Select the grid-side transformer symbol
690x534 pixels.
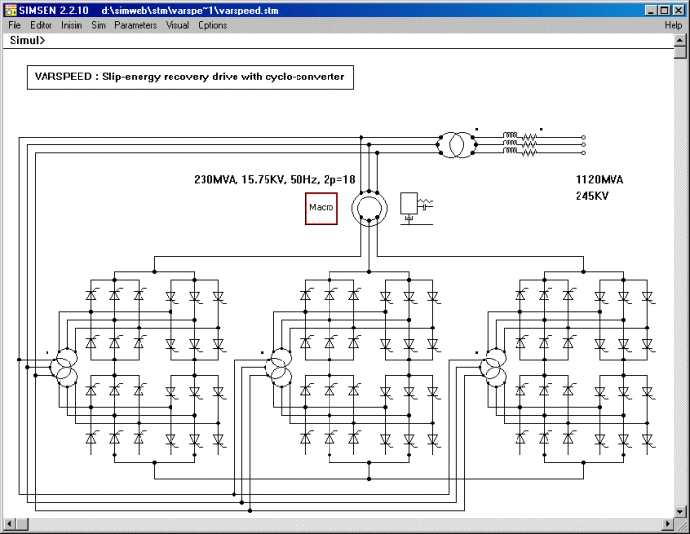point(454,146)
